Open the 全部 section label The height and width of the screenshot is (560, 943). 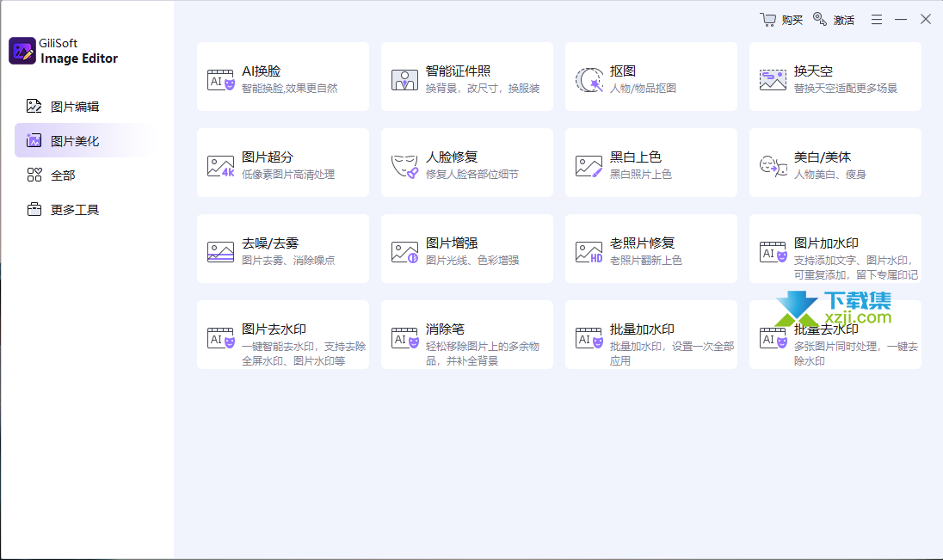click(63, 175)
